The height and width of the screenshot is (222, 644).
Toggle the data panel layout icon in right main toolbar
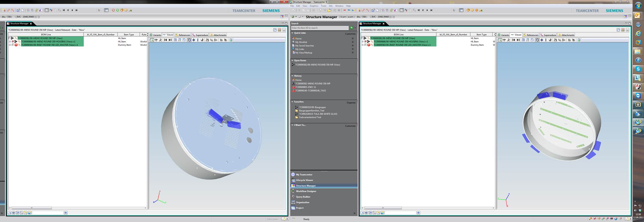(x=461, y=10)
